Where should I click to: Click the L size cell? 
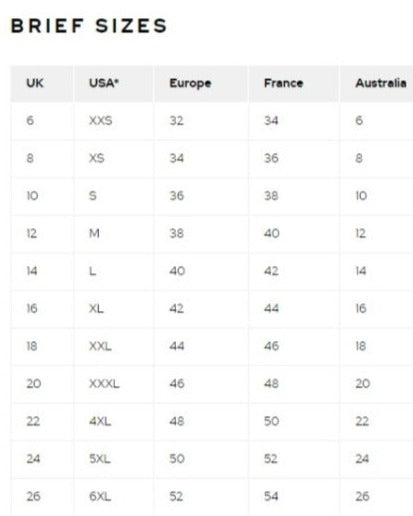92,271
